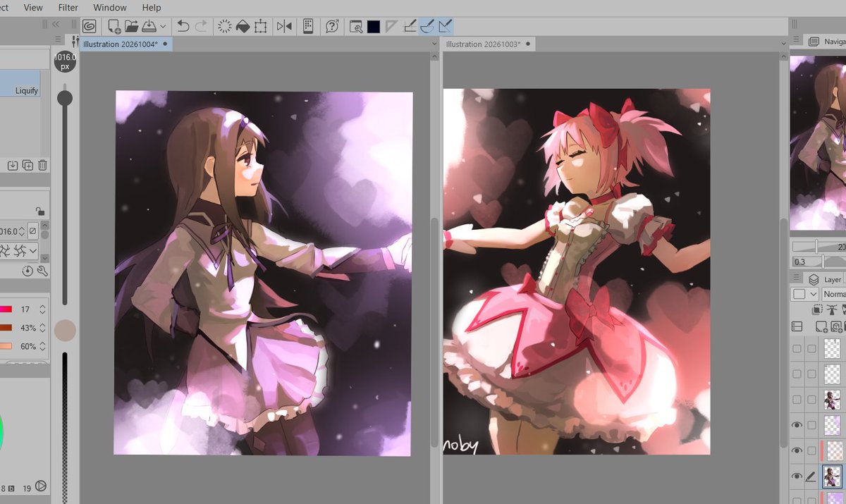Undo the last action

(x=183, y=26)
